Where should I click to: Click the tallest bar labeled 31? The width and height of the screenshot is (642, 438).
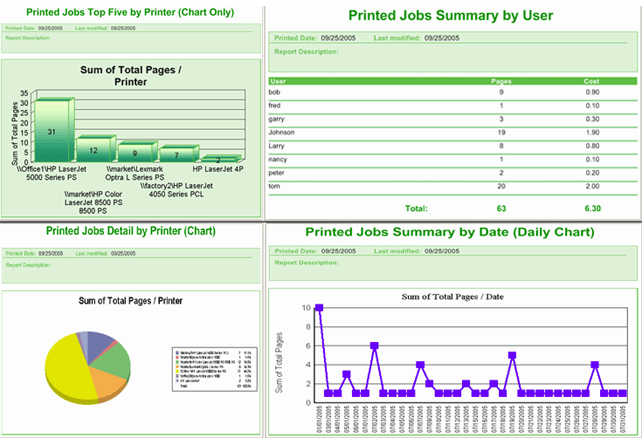coord(51,130)
